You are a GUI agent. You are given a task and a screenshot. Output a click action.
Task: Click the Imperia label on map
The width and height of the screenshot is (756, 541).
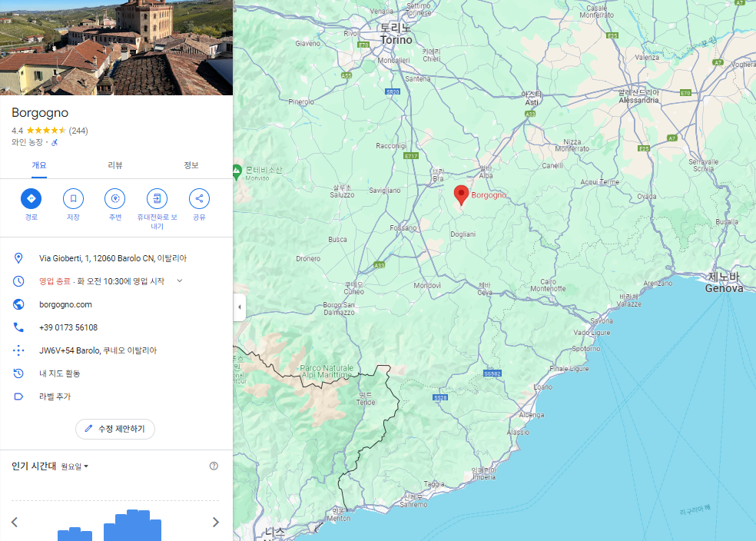tap(483, 473)
